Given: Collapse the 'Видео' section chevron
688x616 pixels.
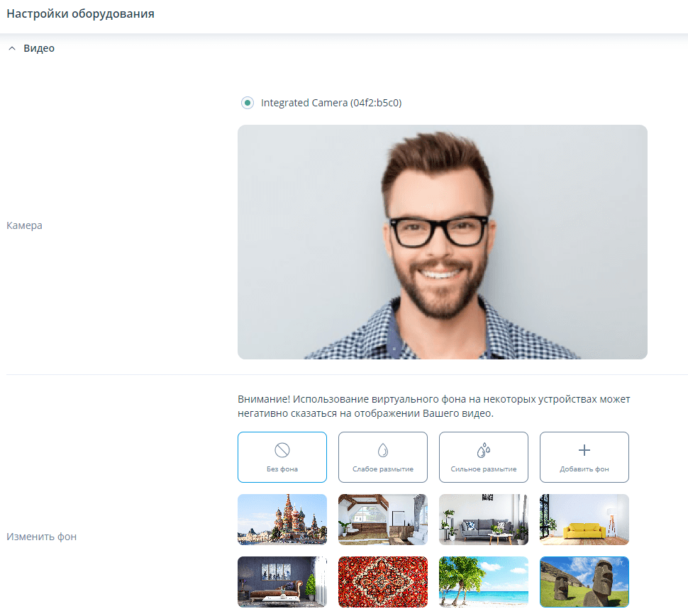Looking at the screenshot, I should (11, 49).
